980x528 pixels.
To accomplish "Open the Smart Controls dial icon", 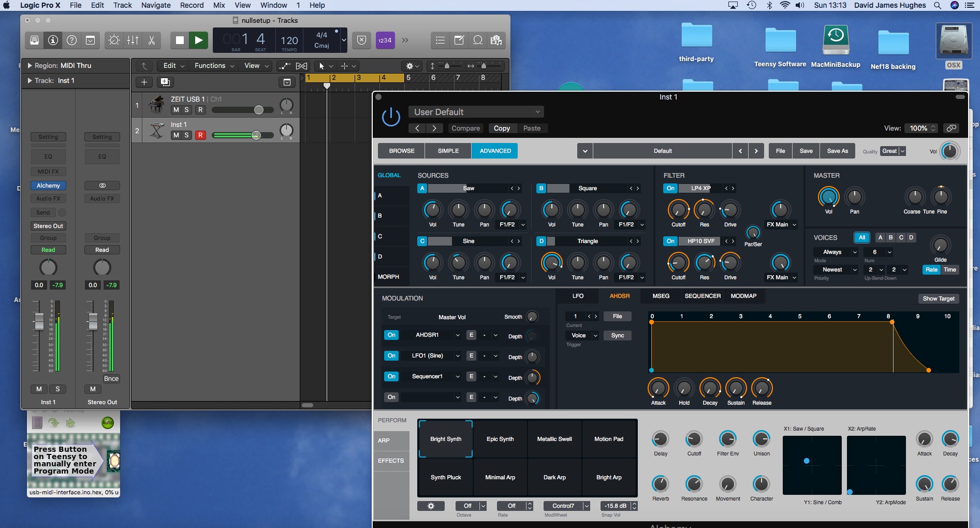I will click(x=114, y=40).
